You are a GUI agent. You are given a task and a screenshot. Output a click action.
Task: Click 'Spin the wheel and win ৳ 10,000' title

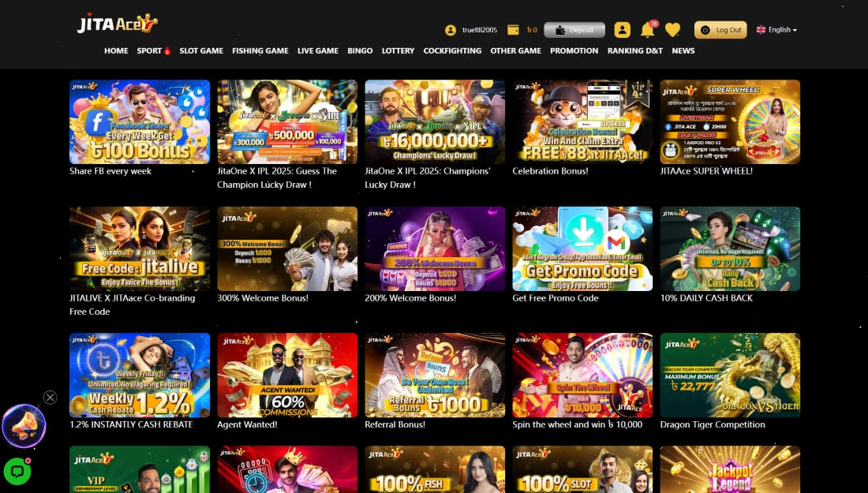tap(578, 424)
